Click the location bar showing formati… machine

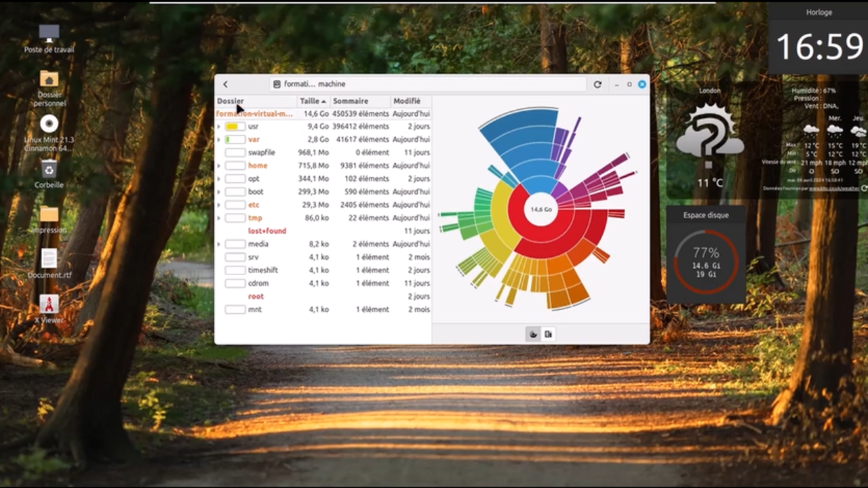(427, 85)
